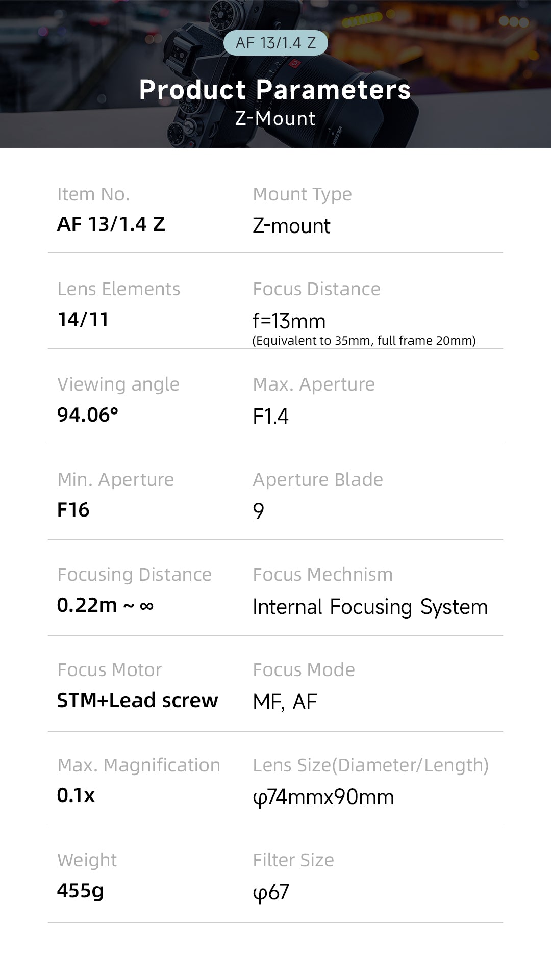Click the 0.1x magnification value
The height and width of the screenshot is (980, 551).
76,795
